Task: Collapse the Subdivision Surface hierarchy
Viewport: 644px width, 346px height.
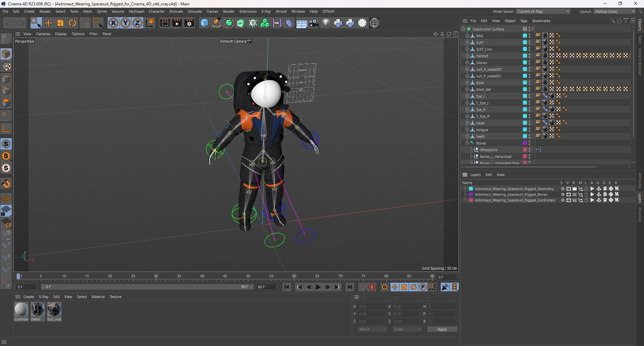Action: tap(464, 29)
